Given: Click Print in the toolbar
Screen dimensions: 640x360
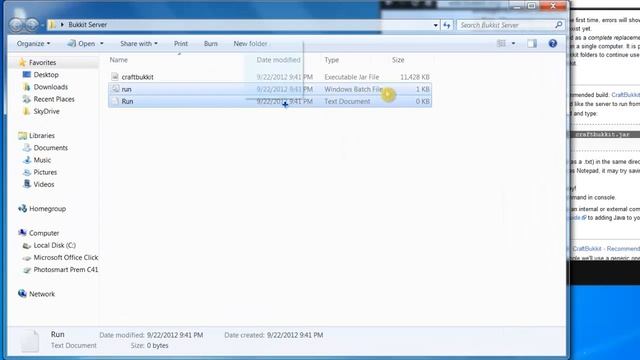Looking at the screenshot, I should (181, 43).
